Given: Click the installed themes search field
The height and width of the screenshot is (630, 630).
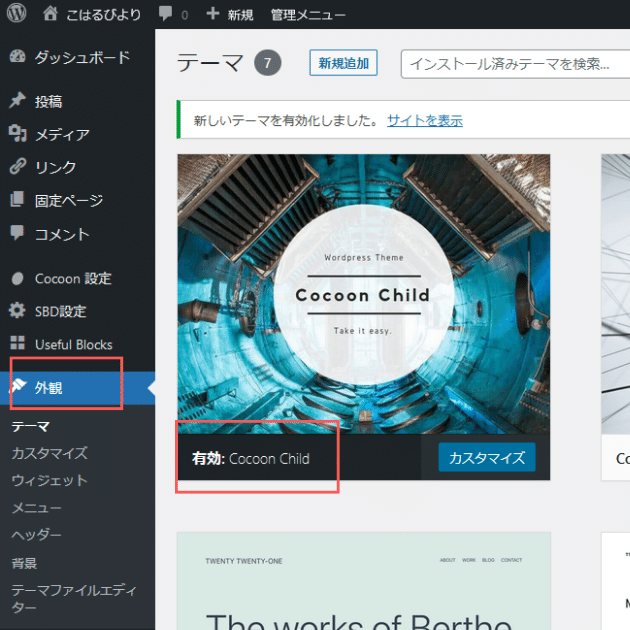Looking at the screenshot, I should pyautogui.click(x=515, y=64).
